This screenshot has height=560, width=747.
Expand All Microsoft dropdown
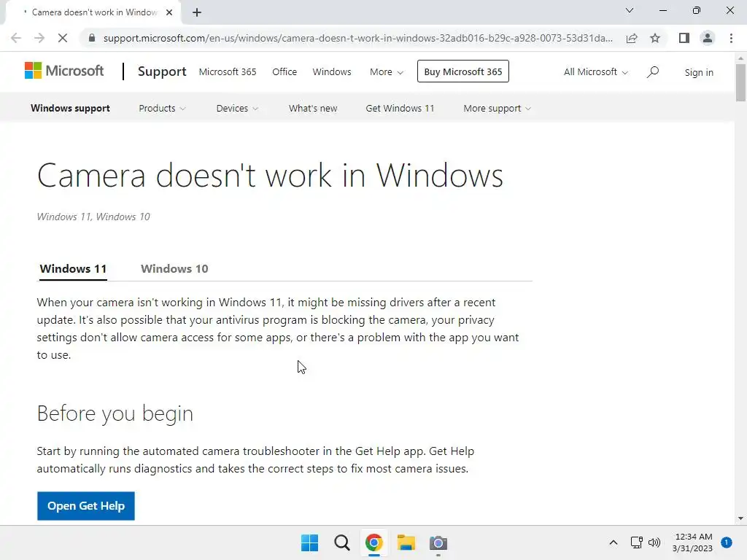click(595, 72)
